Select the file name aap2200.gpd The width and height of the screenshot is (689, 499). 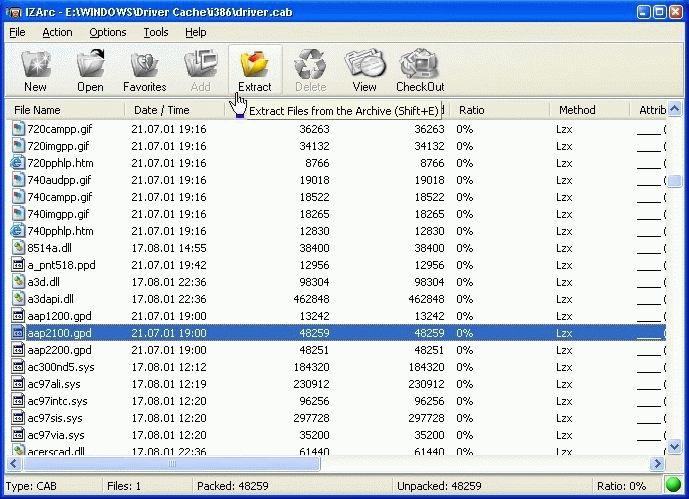click(x=59, y=350)
